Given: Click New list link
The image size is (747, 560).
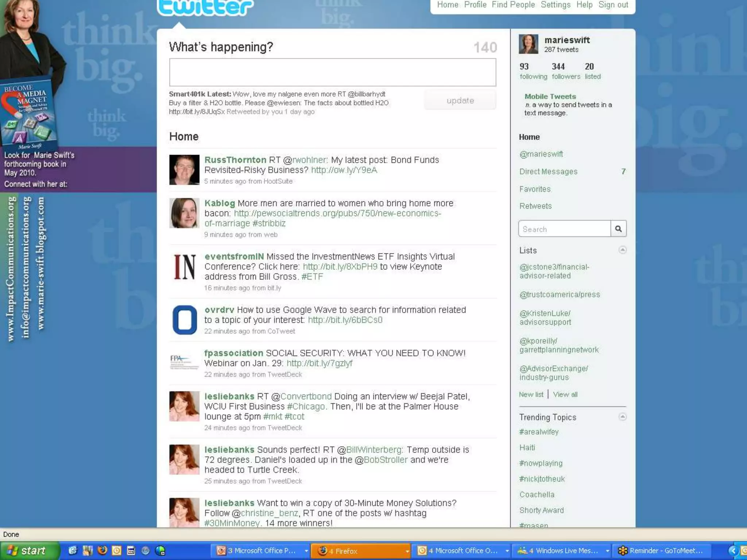Looking at the screenshot, I should click(x=531, y=394).
